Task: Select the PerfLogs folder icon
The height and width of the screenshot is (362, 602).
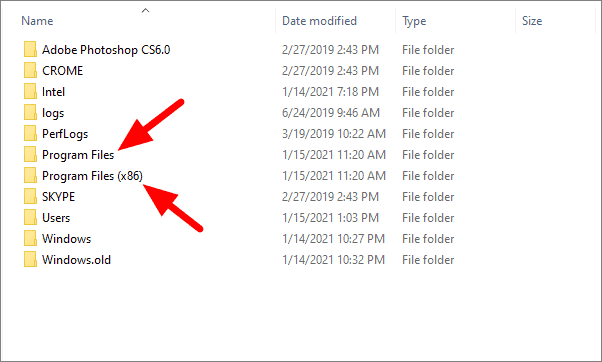Action: point(30,134)
